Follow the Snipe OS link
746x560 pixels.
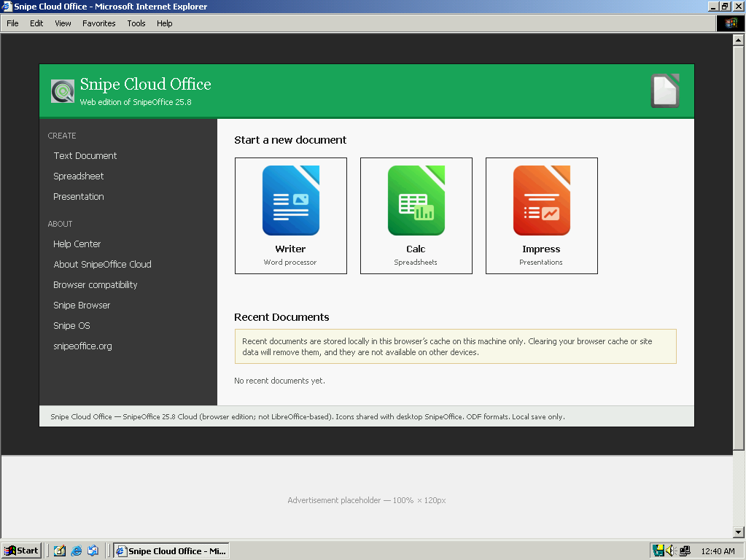pyautogui.click(x=72, y=325)
